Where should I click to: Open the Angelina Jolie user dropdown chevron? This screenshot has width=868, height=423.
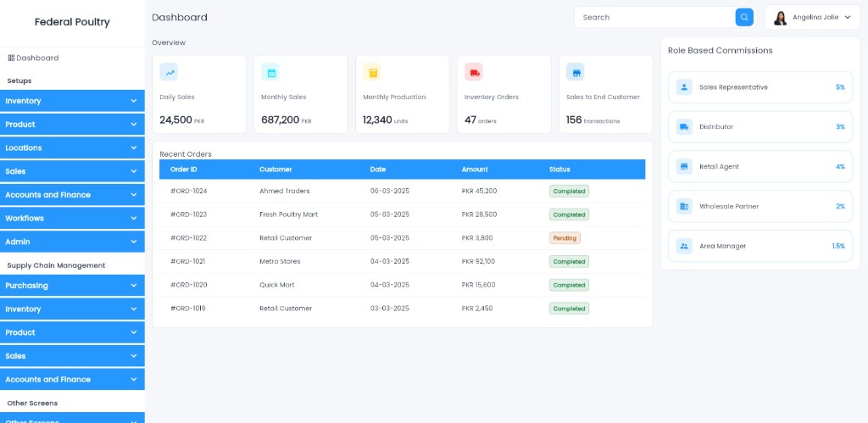848,17
